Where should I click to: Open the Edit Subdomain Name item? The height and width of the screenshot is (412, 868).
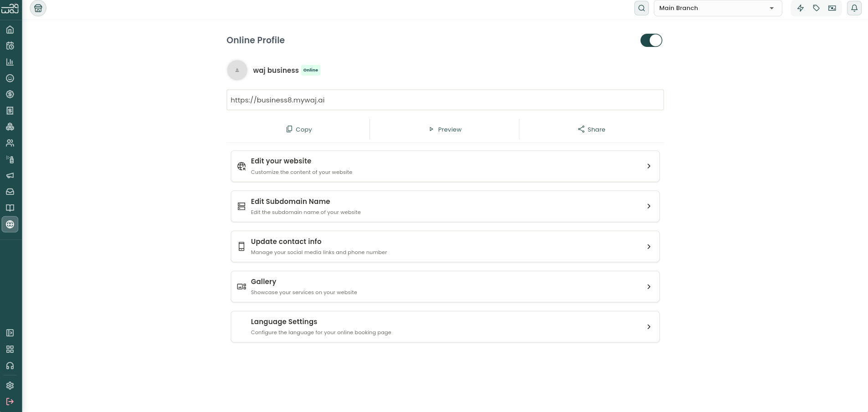point(445,206)
